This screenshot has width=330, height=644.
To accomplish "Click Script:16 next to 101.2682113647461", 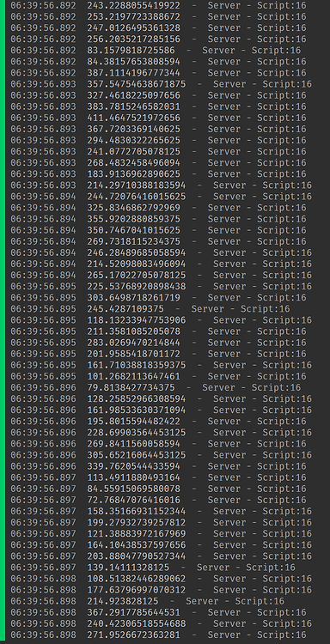I will (x=282, y=377).
